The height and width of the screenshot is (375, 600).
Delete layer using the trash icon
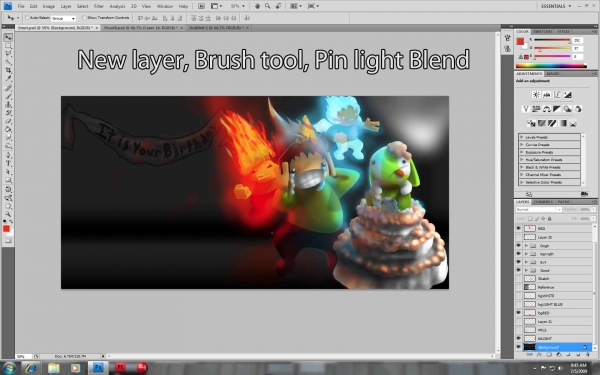[588, 355]
